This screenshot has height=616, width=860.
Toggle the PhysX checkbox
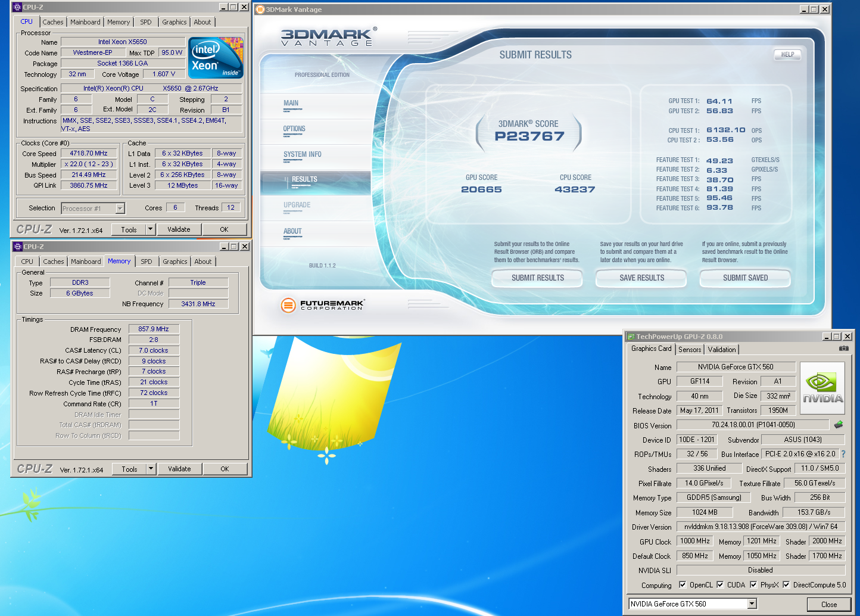753,584
